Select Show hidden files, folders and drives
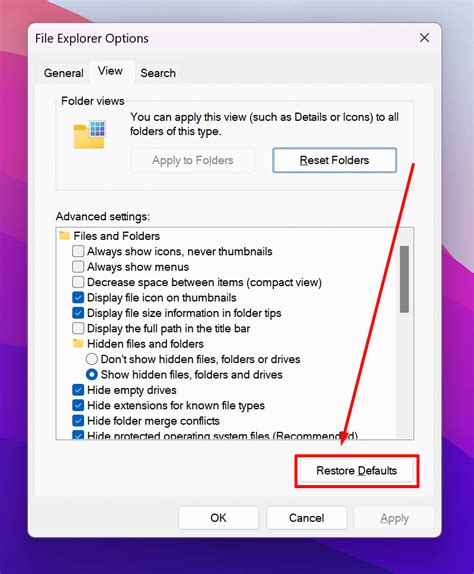This screenshot has height=574, width=474. 92,374
